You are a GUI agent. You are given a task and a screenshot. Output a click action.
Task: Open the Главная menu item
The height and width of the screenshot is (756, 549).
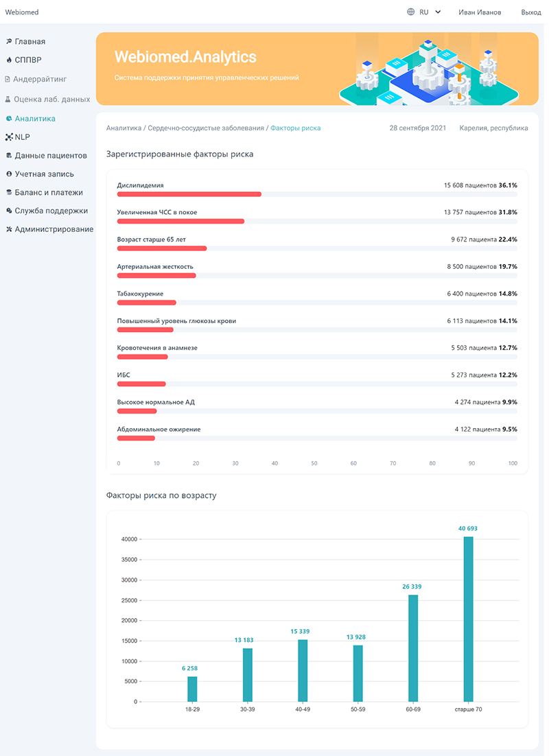pyautogui.click(x=30, y=41)
